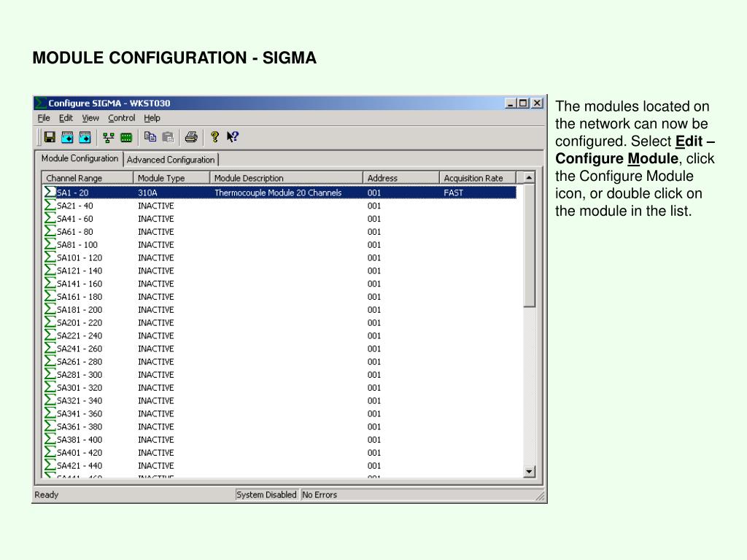Click the yellow question mark Help icon
The width and height of the screenshot is (747, 560).
coord(215,137)
